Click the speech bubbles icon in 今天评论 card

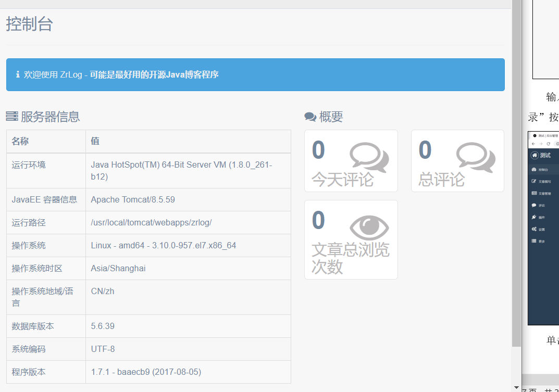point(369,157)
